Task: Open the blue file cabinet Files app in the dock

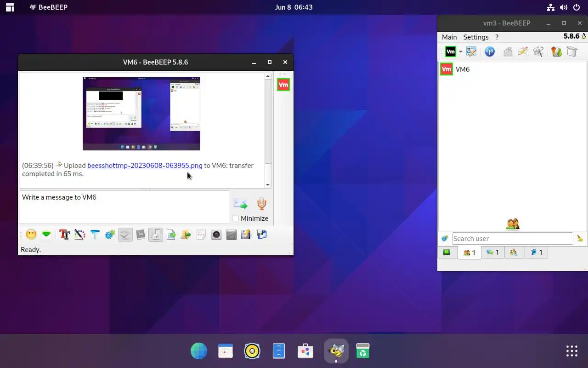Action: click(279, 351)
